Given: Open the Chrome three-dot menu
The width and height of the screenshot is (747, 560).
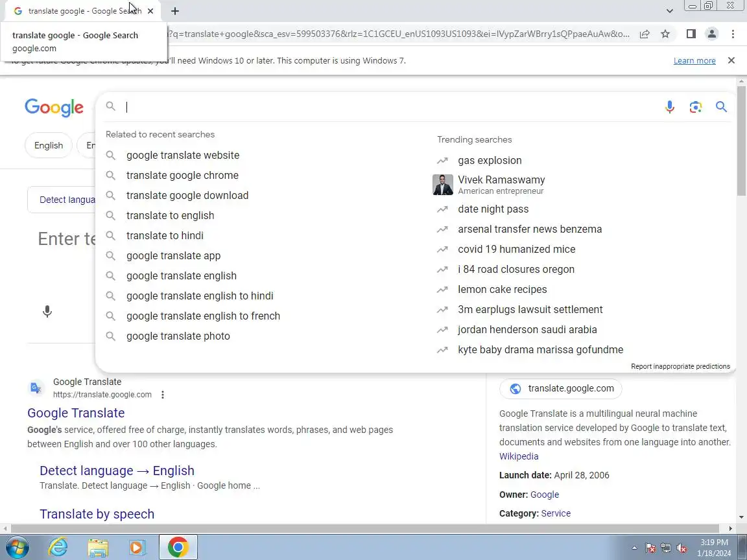Looking at the screenshot, I should pyautogui.click(x=733, y=34).
